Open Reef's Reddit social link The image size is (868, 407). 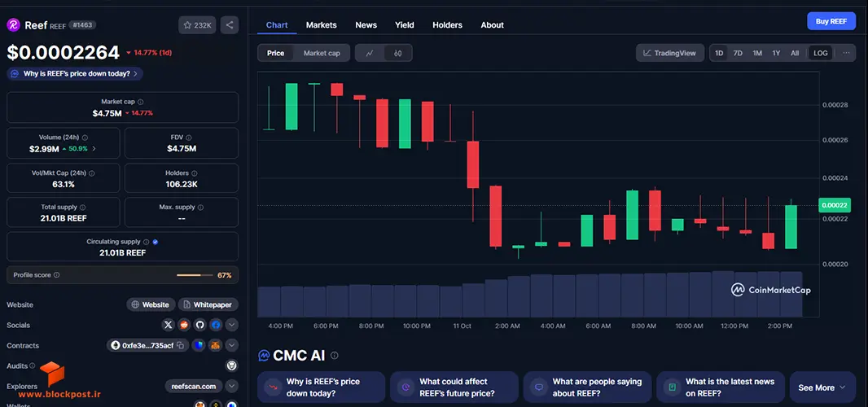click(184, 325)
